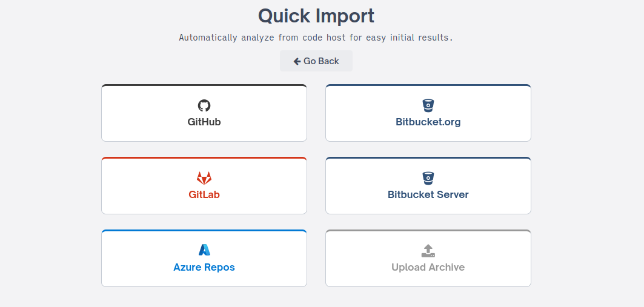Screen dimensions: 644x307
Task: Select the GitHub label text
Action: point(204,122)
